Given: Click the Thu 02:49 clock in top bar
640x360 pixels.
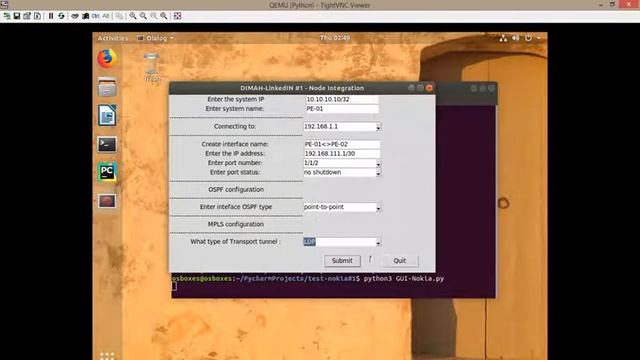Looking at the screenshot, I should [335, 38].
